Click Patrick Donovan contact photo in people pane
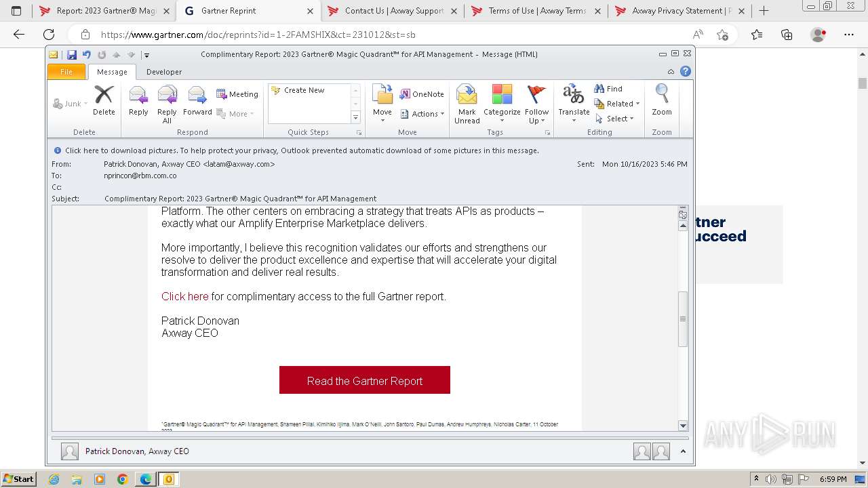Screen dimensions: 868x488 click(69, 451)
